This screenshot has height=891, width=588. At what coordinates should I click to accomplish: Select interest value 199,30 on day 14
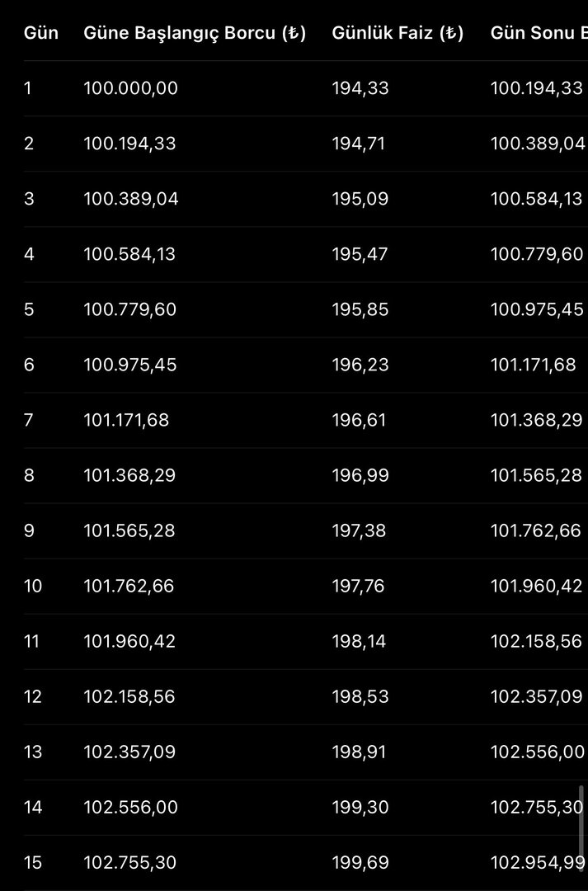tap(360, 807)
